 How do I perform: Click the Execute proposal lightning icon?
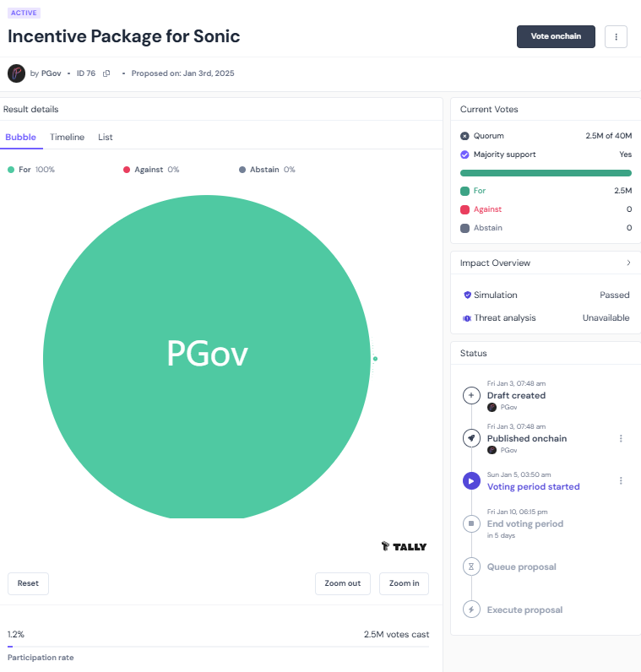coord(471,610)
